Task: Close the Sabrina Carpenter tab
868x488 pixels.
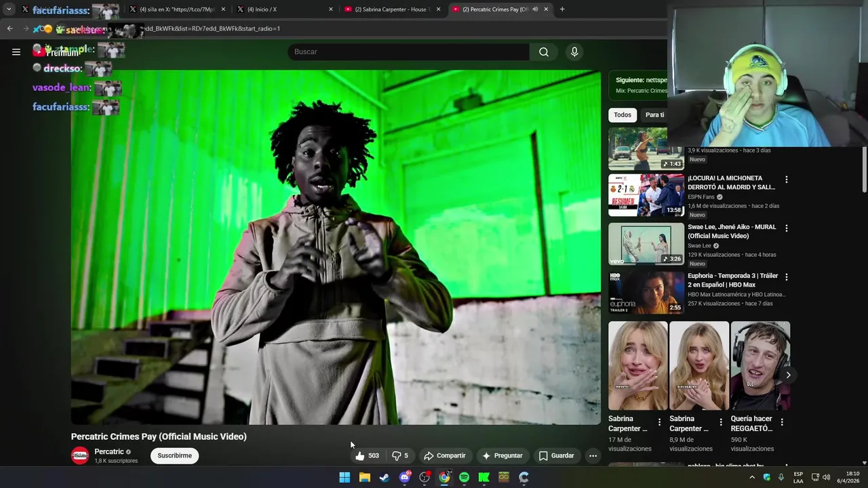Action: pyautogui.click(x=439, y=9)
